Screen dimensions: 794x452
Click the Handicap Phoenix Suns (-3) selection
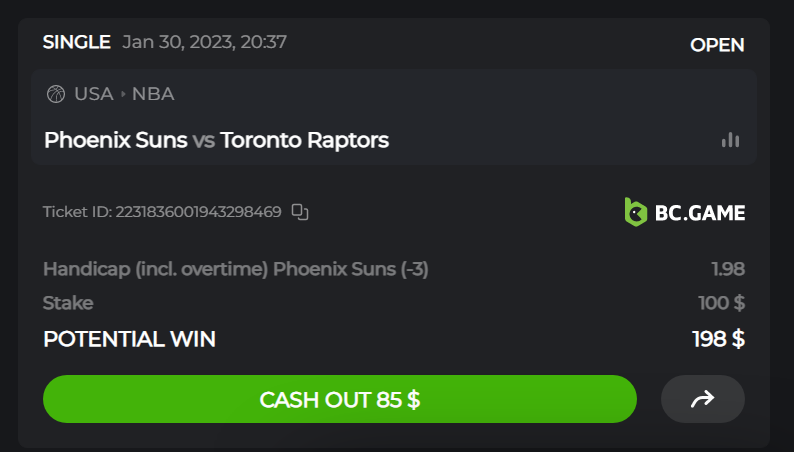236,269
